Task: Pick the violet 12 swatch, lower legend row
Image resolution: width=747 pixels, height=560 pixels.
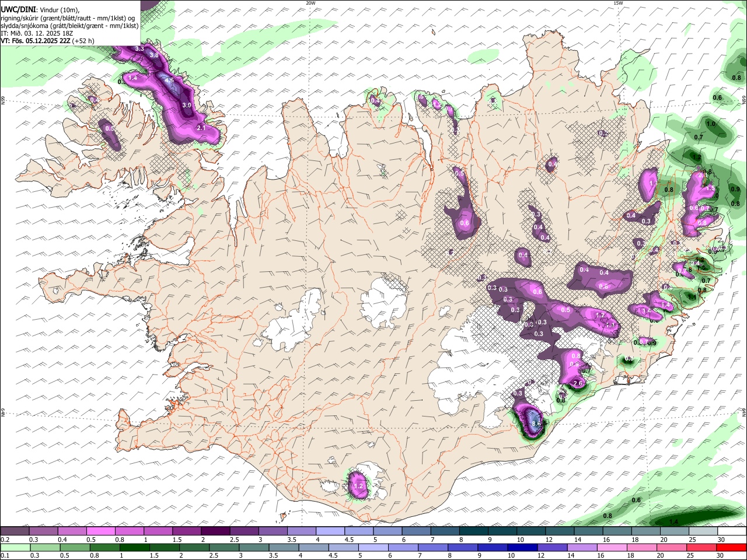Action: 553,547
